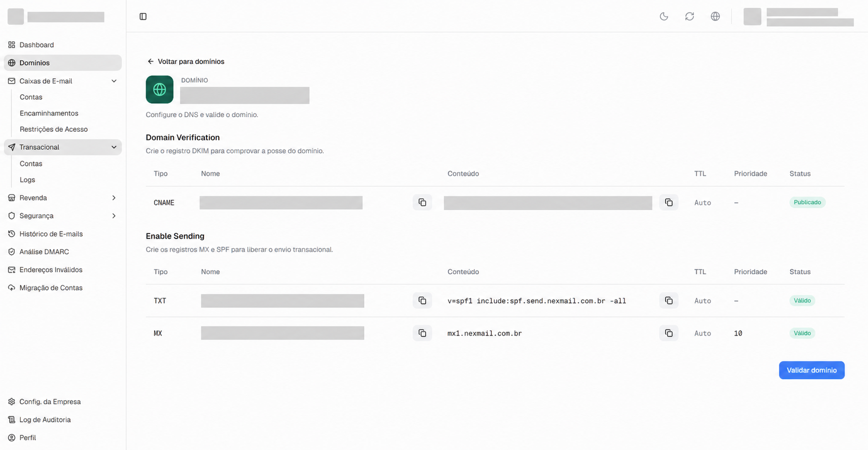The height and width of the screenshot is (450, 868).
Task: Collapse the Transacional section chevron
Action: point(114,147)
